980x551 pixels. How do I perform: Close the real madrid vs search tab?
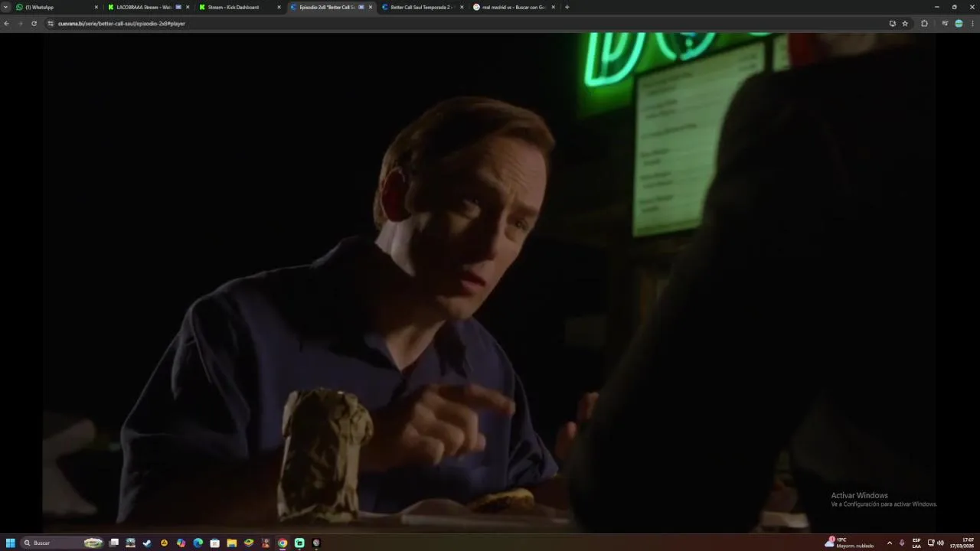coord(553,7)
